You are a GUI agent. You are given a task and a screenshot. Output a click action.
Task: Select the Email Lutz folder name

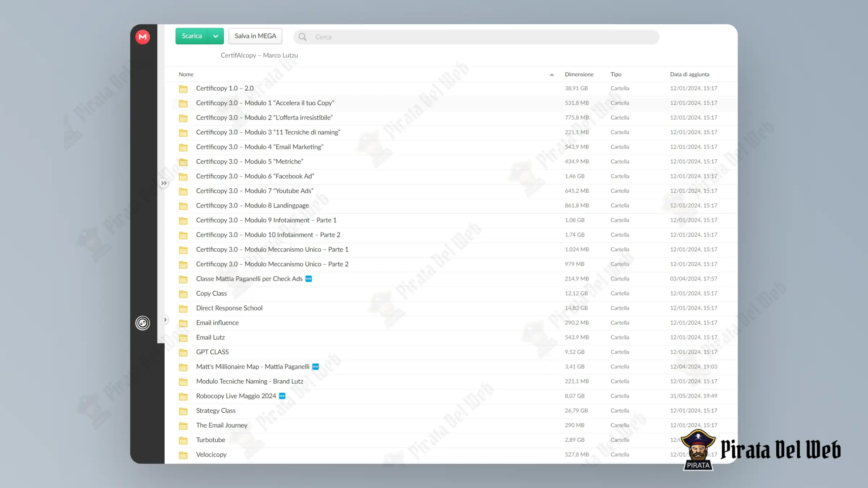[x=210, y=337]
